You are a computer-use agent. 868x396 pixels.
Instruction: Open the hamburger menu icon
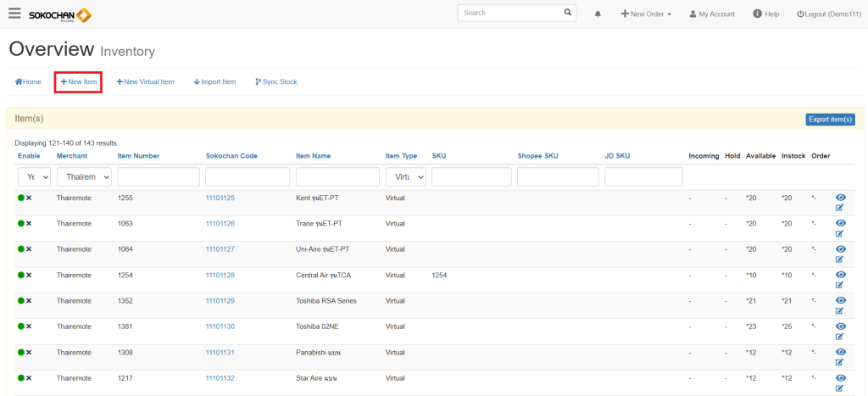tap(14, 14)
